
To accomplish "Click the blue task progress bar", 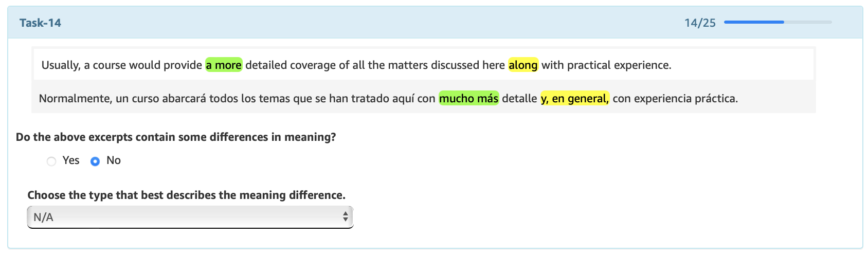I will point(777,22).
